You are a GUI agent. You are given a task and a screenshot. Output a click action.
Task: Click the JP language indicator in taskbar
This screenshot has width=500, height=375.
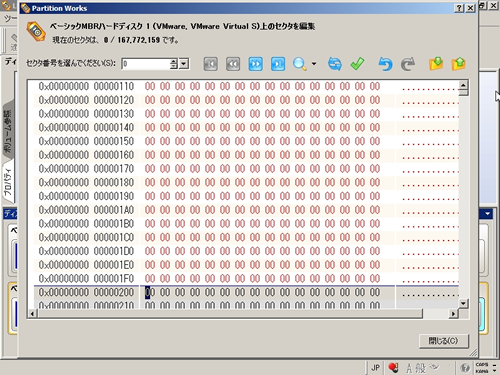coord(376,368)
